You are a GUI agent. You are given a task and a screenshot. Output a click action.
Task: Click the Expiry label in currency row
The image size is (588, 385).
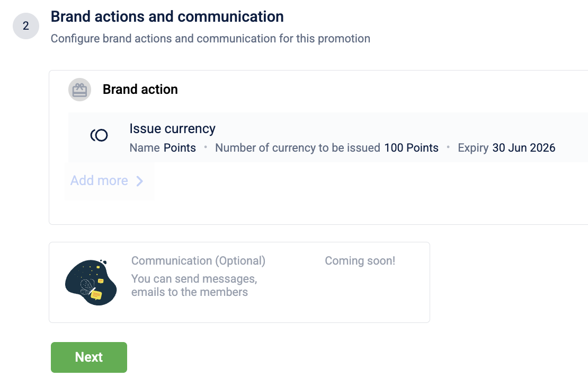click(473, 148)
